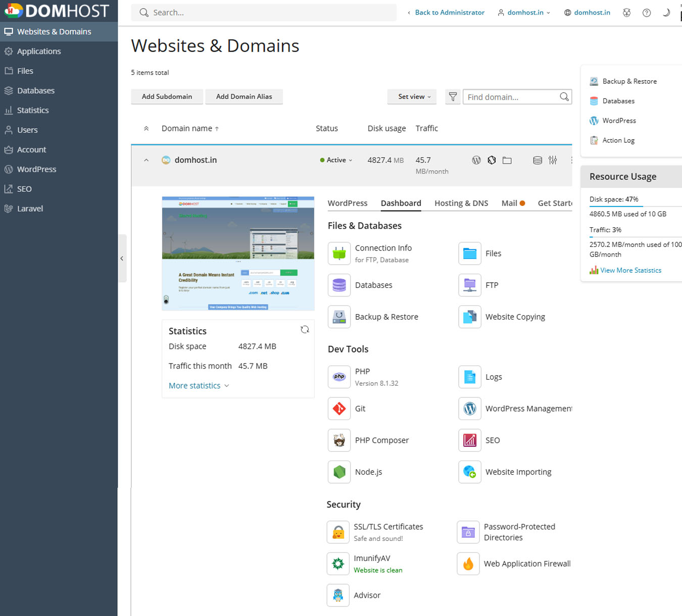This screenshot has width=682, height=616.
Task: Click the filter funnel icon
Action: pos(453,96)
